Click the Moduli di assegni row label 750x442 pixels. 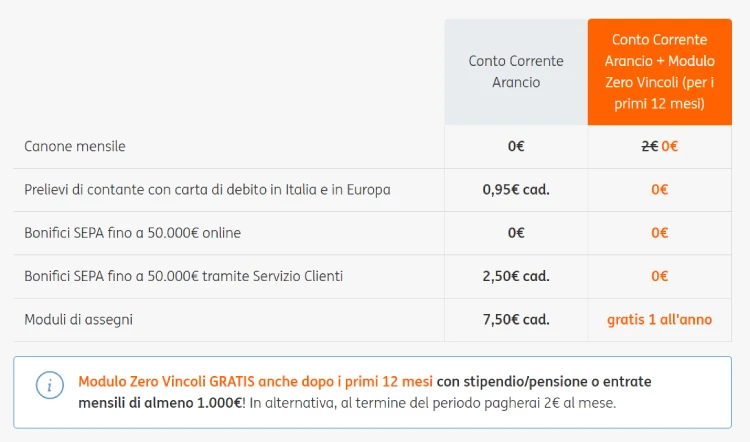point(79,320)
